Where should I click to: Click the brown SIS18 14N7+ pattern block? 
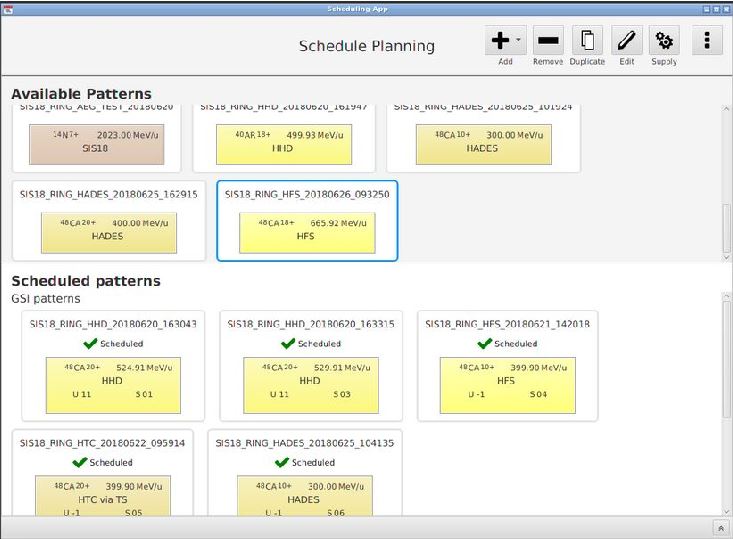tap(96, 144)
